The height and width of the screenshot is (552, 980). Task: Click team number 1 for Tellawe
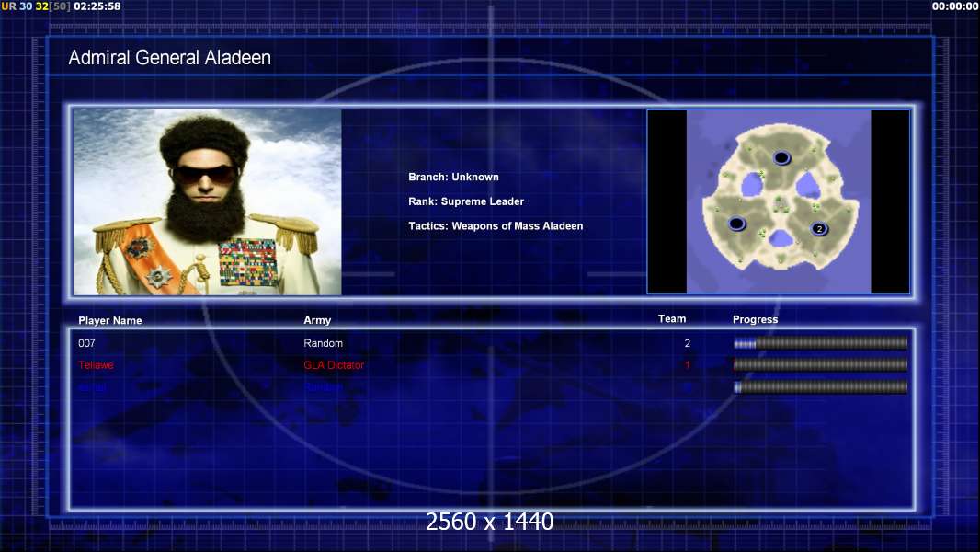(x=688, y=365)
